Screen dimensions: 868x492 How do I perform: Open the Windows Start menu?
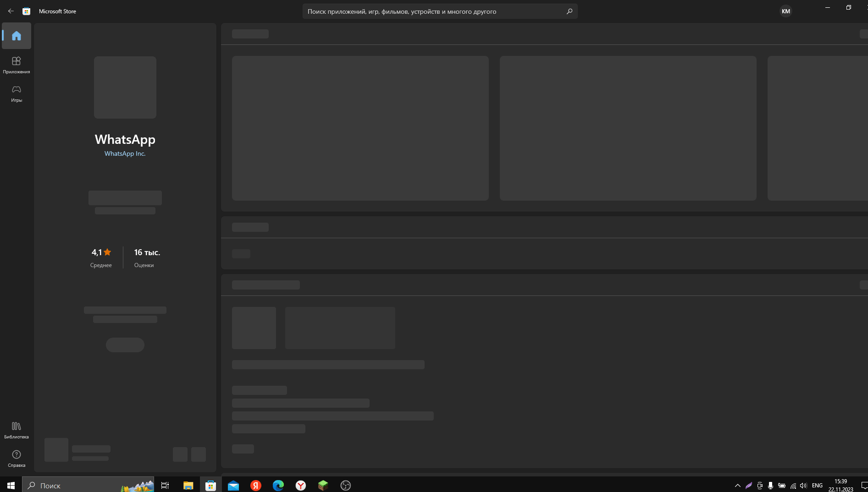point(11,485)
